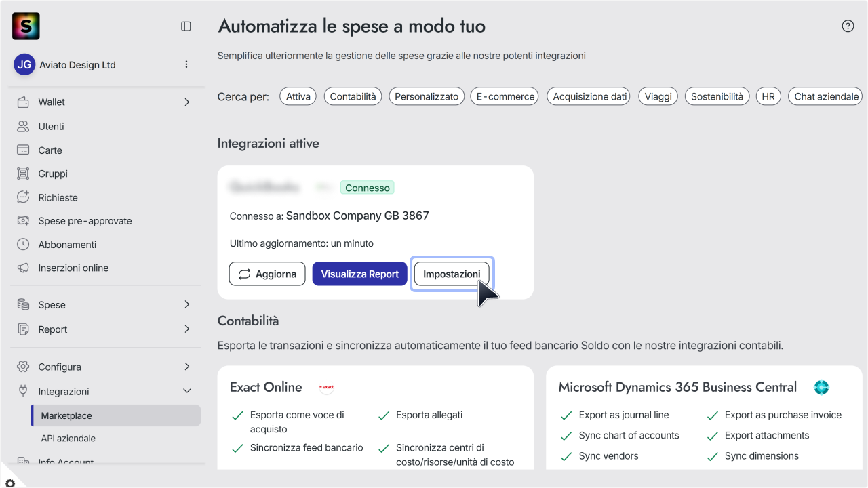Click the Exact Online card title

click(x=266, y=387)
